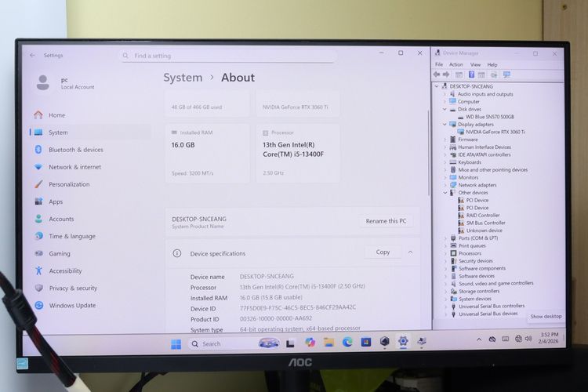Open Action menu in Device Manager
This screenshot has width=588, height=392.
456,64
